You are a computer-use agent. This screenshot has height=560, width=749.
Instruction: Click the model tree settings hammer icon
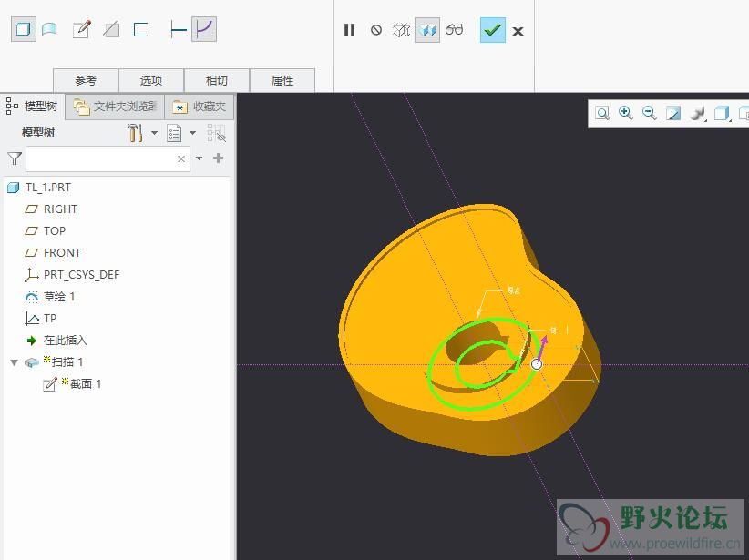click(x=135, y=133)
